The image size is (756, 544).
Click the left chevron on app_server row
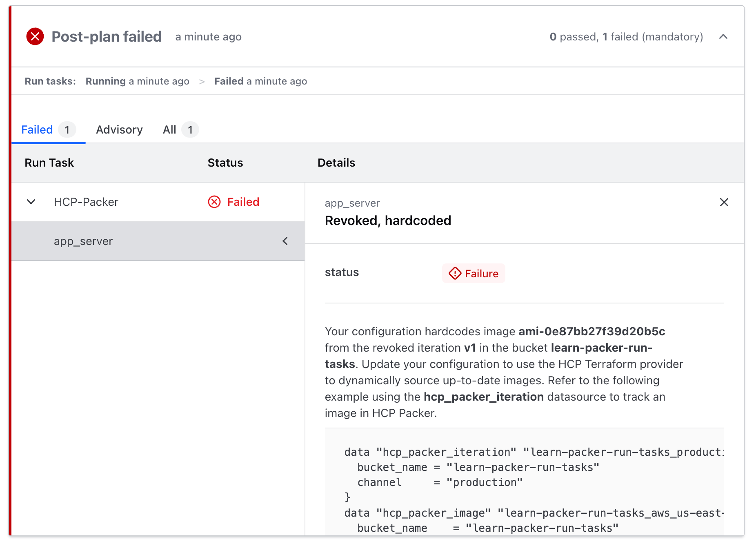pyautogui.click(x=285, y=241)
